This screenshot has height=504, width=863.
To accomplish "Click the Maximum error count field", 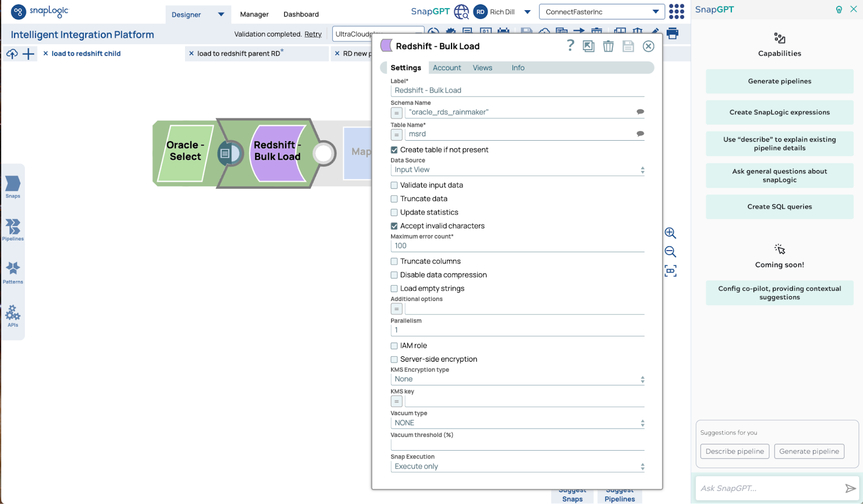I will click(x=517, y=246).
